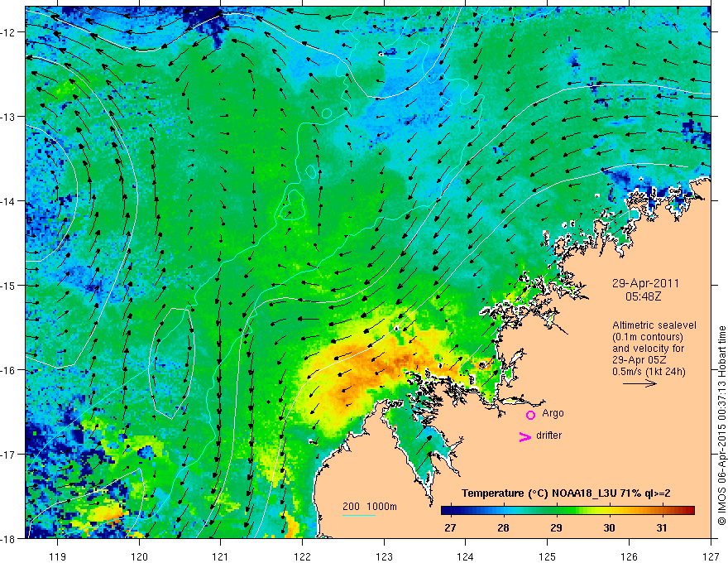Click the 05:48Z time label
Image resolution: width=728 pixels, height=563 pixels.
point(643,296)
